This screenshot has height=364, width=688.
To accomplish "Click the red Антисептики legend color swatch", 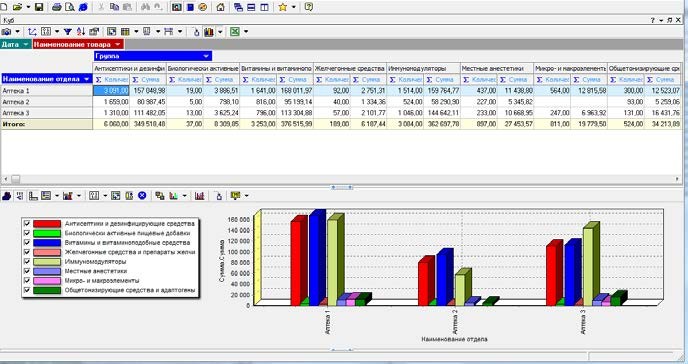I will coord(47,224).
